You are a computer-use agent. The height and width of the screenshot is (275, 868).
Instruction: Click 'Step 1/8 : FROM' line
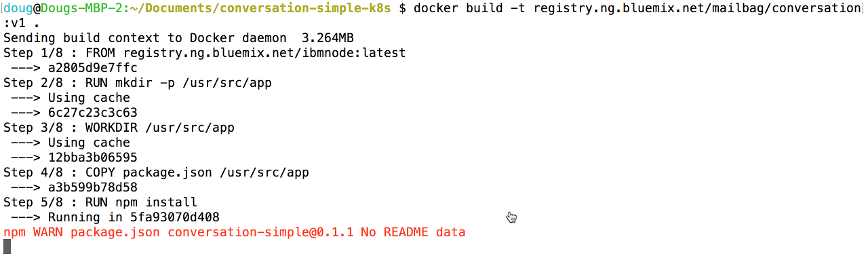click(x=205, y=53)
